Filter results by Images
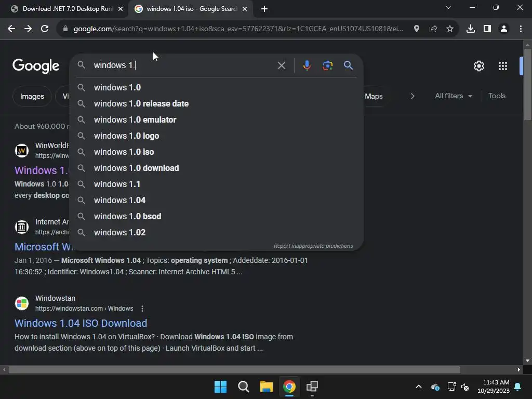This screenshot has height=399, width=532. tap(32, 96)
